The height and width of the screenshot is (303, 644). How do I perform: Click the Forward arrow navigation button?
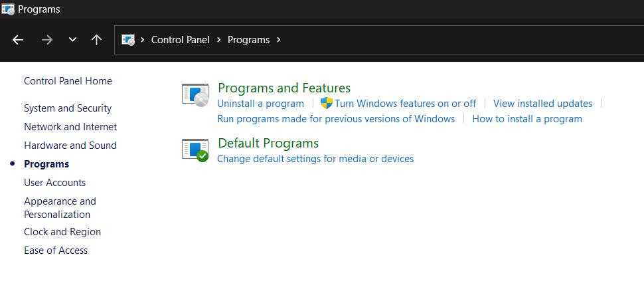47,40
